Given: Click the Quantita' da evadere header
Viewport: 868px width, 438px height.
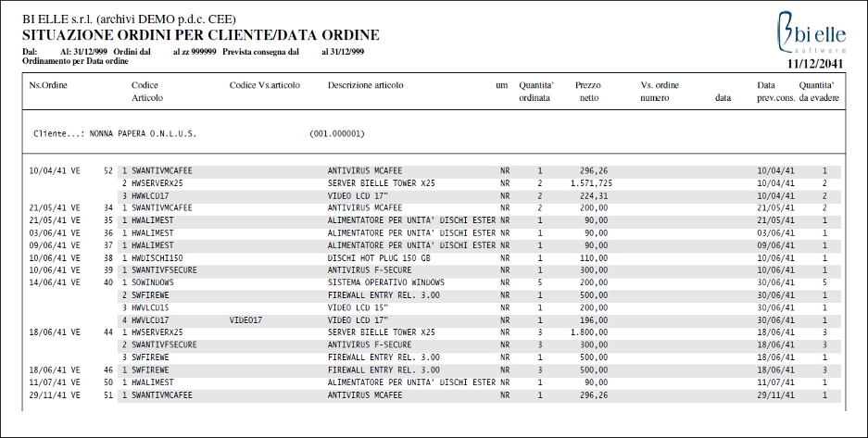Looking at the screenshot, I should 819,92.
